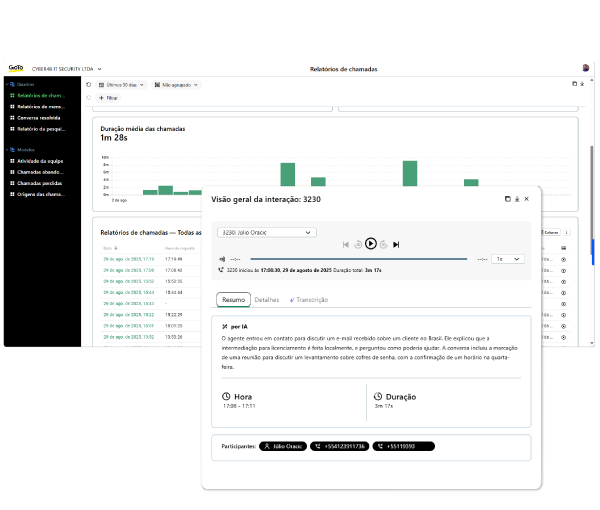Image resolution: width=600 pixels, height=510 pixels.
Task: Play the call recording
Action: 371,243
